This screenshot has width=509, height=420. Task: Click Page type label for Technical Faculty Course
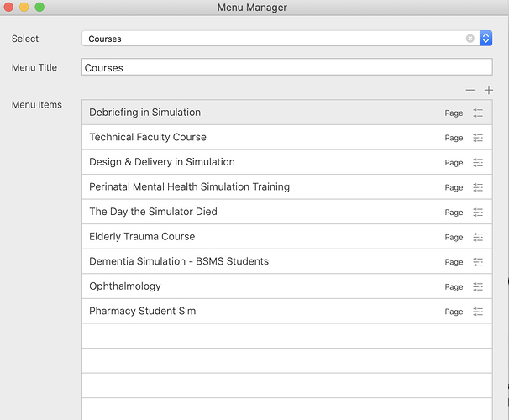tap(454, 138)
